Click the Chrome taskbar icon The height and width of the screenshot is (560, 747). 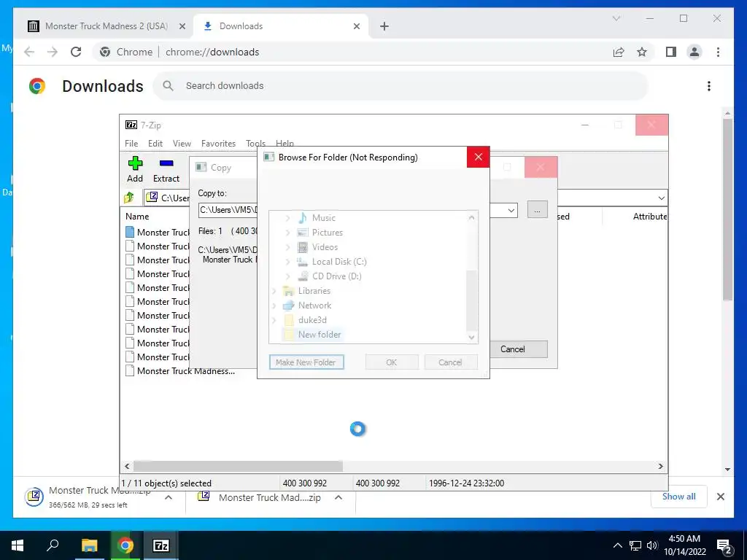125,545
